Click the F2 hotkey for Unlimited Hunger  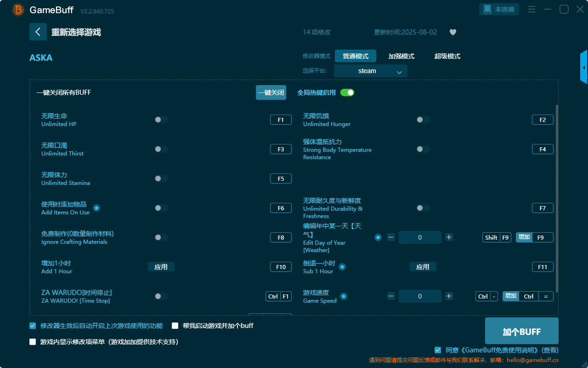pyautogui.click(x=543, y=120)
